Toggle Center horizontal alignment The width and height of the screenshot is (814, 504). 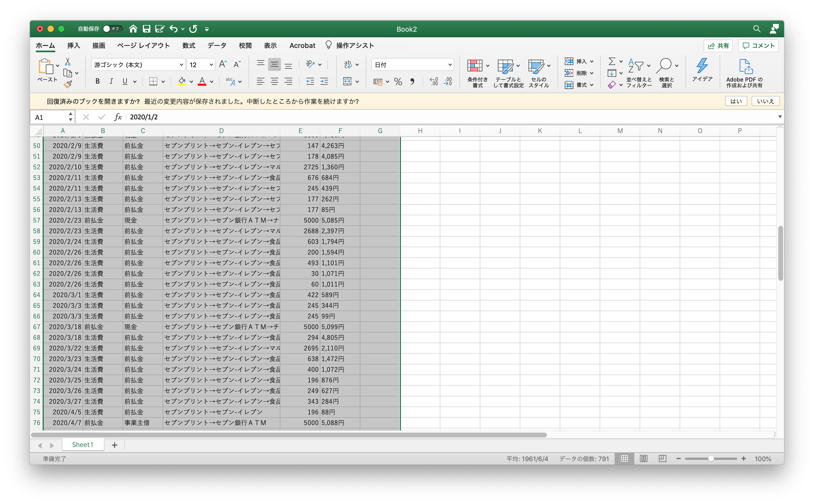(275, 81)
